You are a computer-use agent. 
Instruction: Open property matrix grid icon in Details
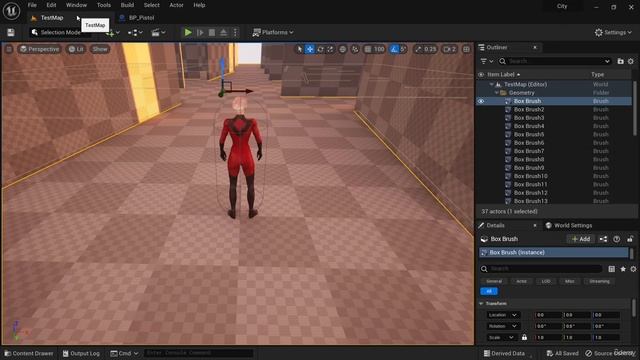(611, 269)
